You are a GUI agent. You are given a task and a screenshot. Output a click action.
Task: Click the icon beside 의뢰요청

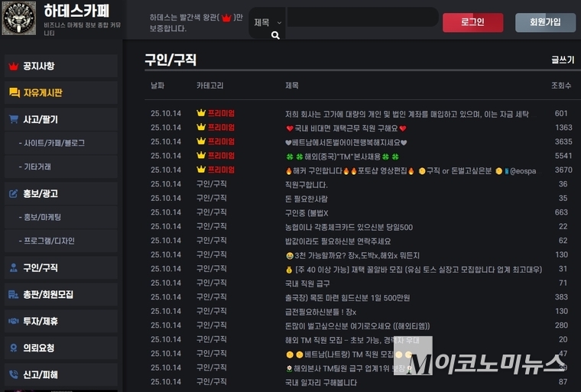(x=13, y=348)
